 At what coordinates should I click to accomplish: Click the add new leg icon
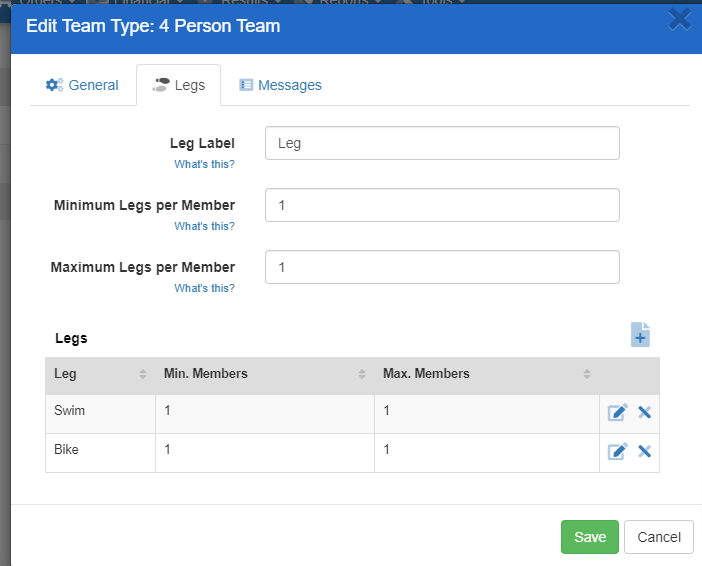pos(640,335)
